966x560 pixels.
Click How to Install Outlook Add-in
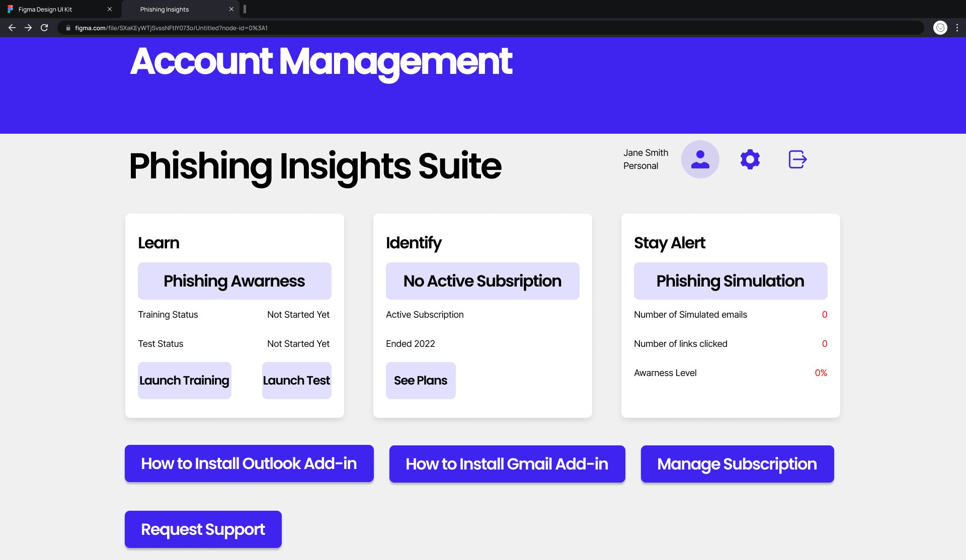coord(249,463)
